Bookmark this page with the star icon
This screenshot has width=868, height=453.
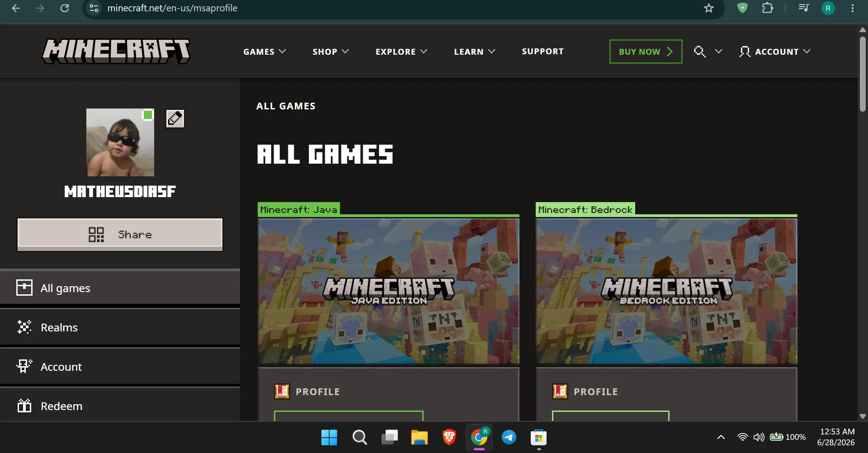pos(708,8)
